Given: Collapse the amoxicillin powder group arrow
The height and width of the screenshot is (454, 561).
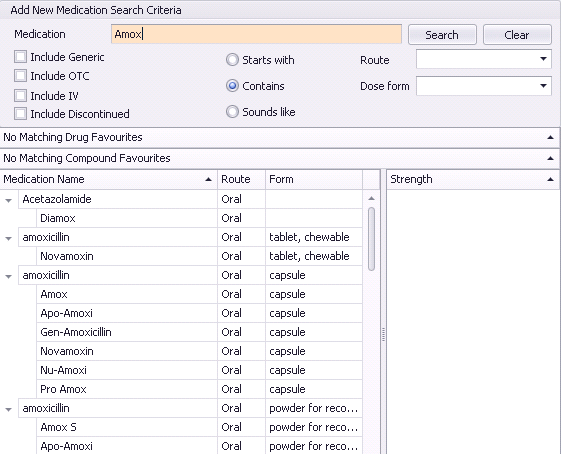Looking at the screenshot, I should (x=9, y=410).
